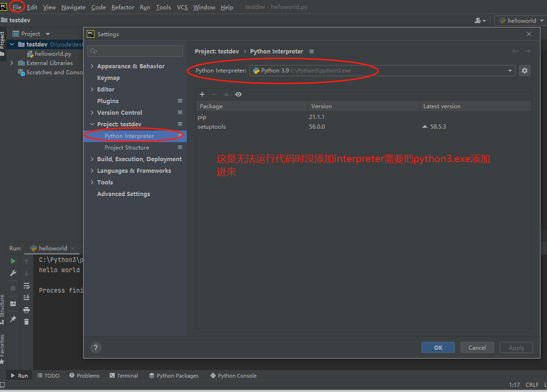This screenshot has width=547, height=392.
Task: Click the Apply button
Action: (x=516, y=348)
